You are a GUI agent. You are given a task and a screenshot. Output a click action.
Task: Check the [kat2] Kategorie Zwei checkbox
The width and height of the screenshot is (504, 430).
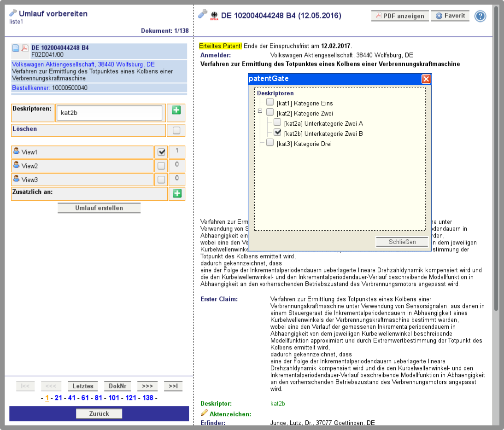(x=270, y=112)
